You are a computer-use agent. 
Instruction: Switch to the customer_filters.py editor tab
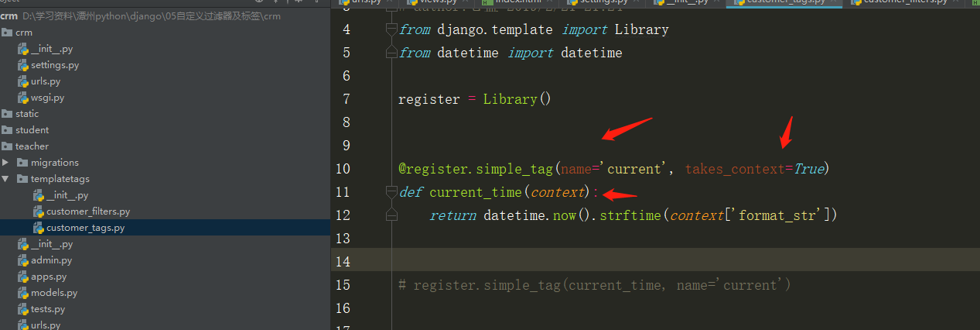tap(905, 3)
